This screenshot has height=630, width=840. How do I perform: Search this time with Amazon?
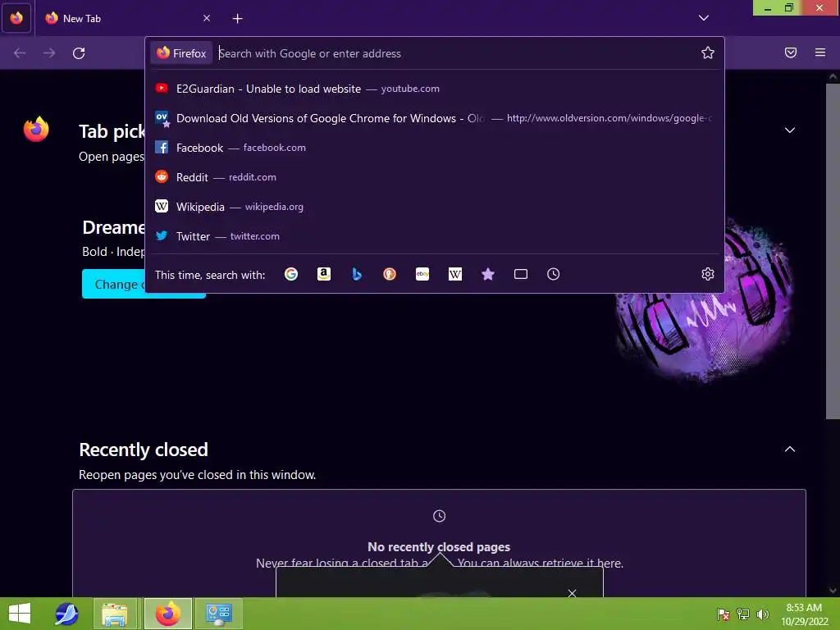323,274
